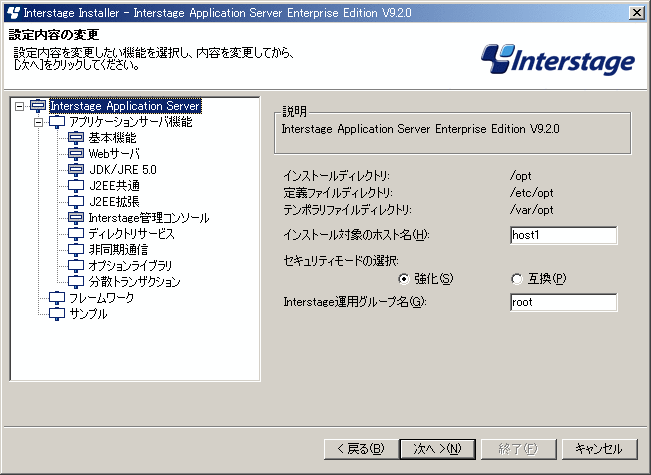
Task: Select the Interstage Application Server tree label
Action: pyautogui.click(x=125, y=106)
